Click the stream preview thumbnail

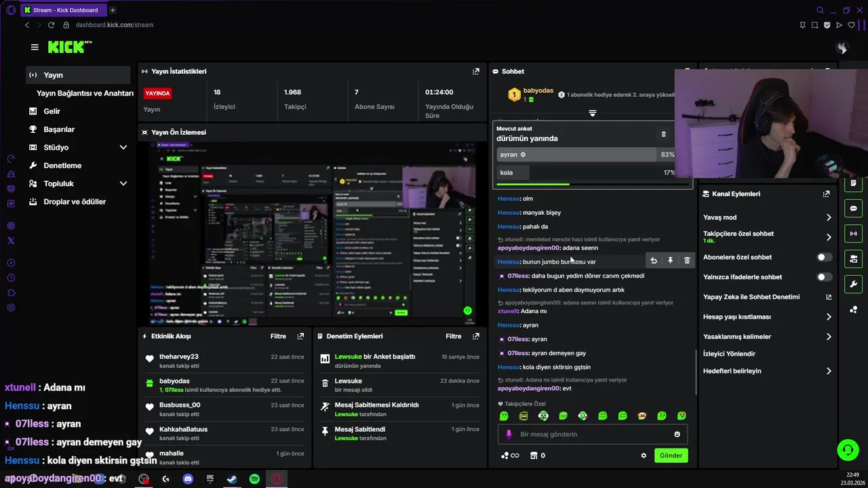point(312,233)
